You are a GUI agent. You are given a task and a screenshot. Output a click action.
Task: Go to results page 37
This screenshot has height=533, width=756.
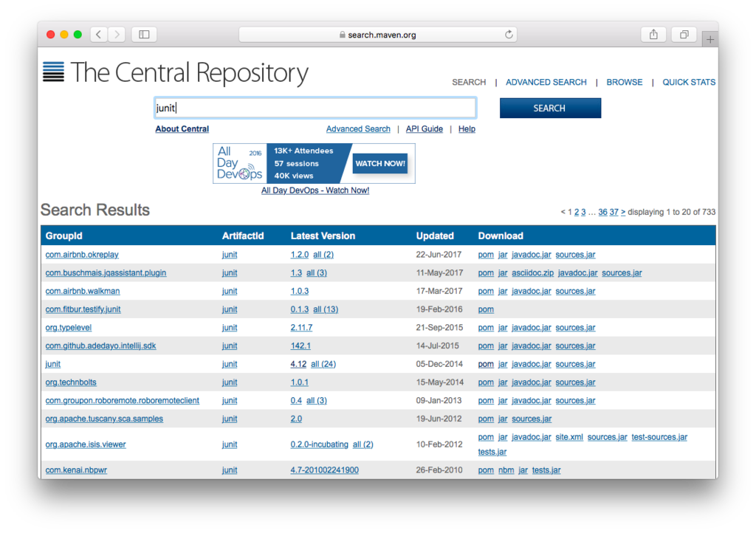coord(614,212)
